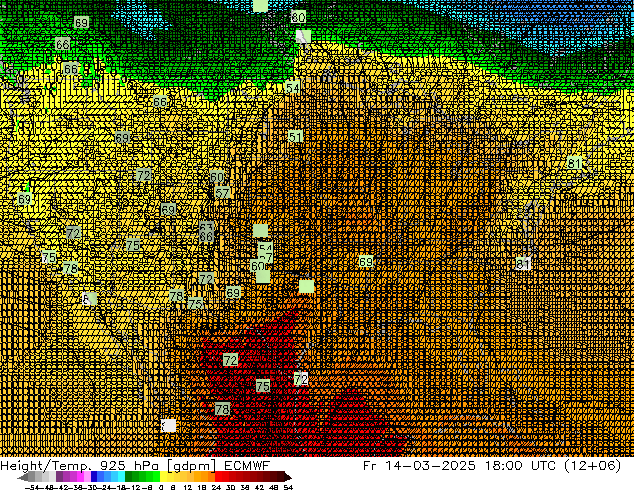The height and width of the screenshot is (490, 634).
Task: Click the "51" height label on the map
Action: (295, 137)
